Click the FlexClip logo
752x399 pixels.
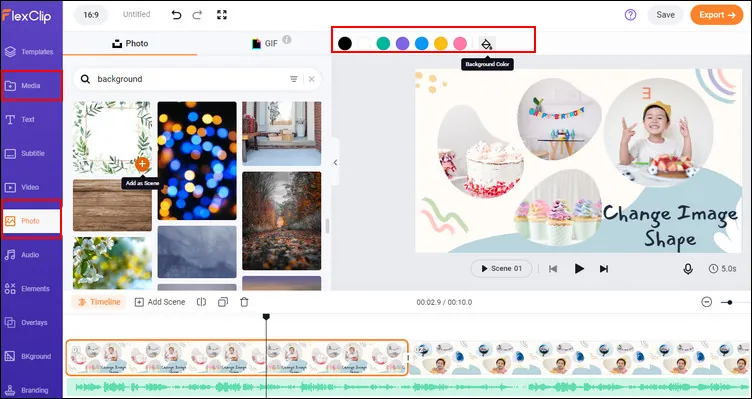[x=27, y=15]
